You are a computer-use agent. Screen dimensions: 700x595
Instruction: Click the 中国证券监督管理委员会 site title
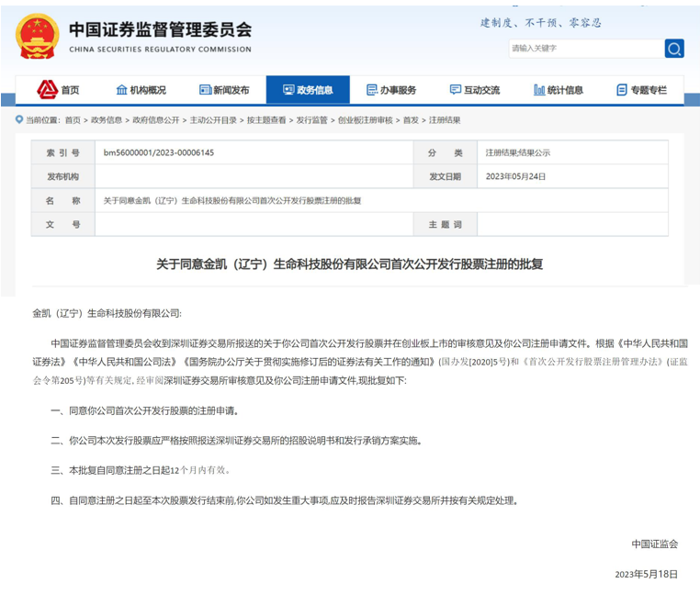(x=160, y=30)
